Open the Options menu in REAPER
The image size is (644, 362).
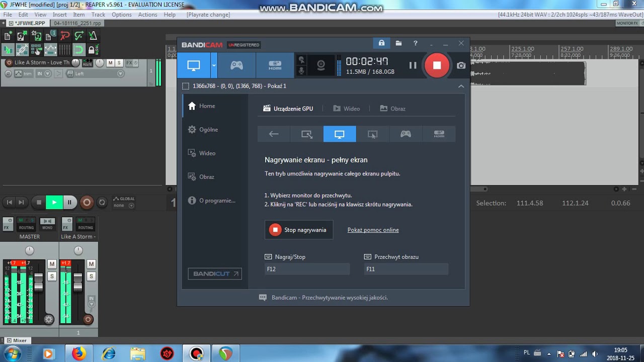click(122, 15)
